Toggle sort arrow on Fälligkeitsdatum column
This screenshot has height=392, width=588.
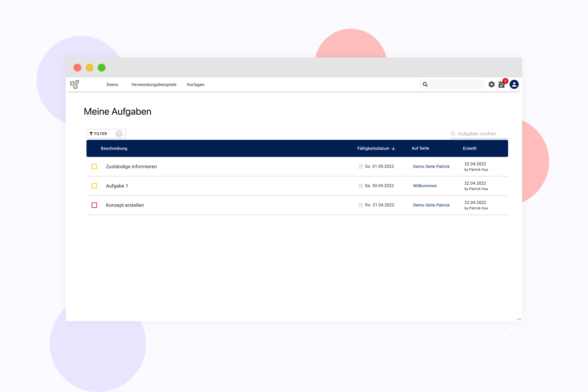pyautogui.click(x=393, y=148)
